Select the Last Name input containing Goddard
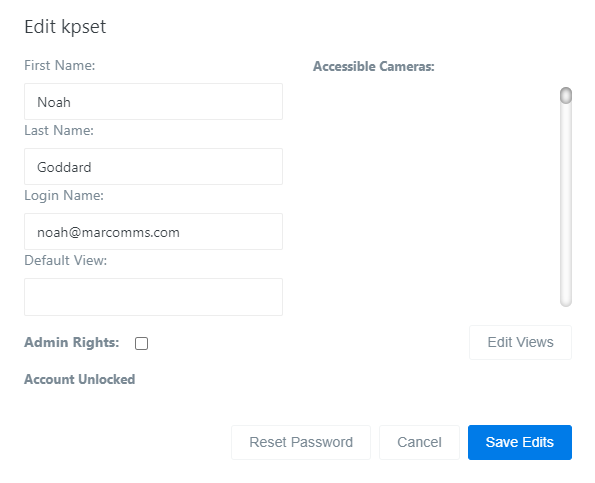The width and height of the screenshot is (595, 483). [153, 167]
